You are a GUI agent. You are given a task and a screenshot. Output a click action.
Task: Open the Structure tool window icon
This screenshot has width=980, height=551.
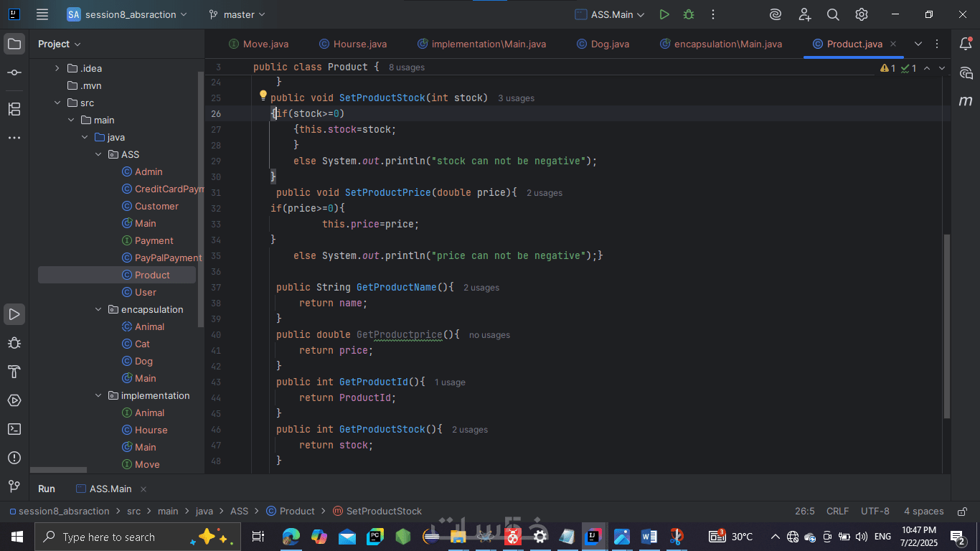tap(14, 109)
